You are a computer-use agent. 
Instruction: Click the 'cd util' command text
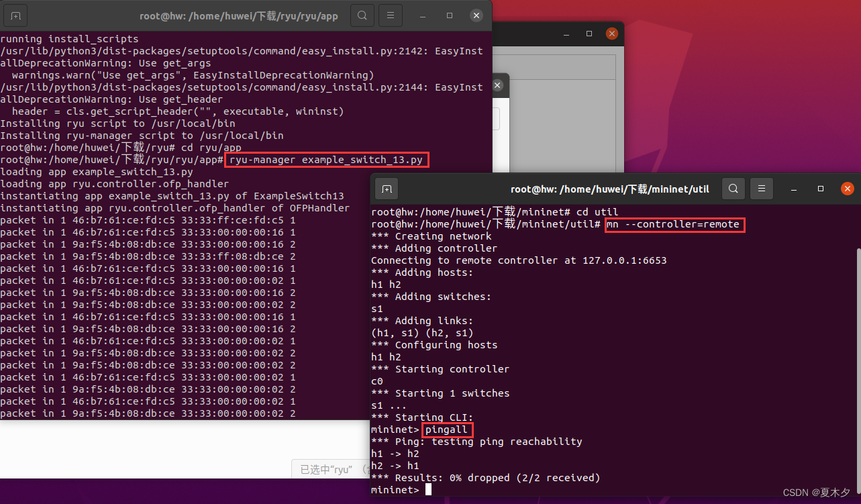coord(597,212)
